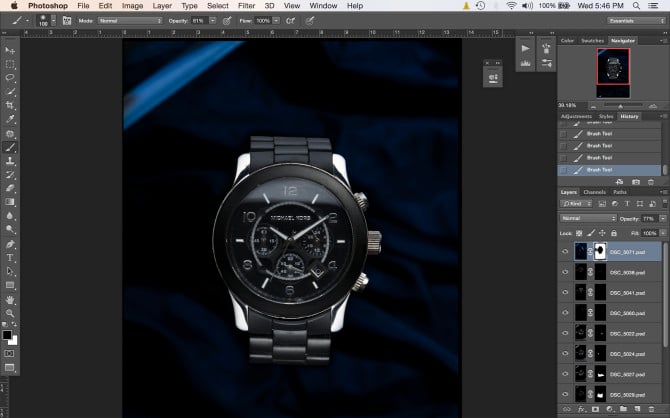
Task: Toggle lock all padlock icon
Action: (614, 233)
